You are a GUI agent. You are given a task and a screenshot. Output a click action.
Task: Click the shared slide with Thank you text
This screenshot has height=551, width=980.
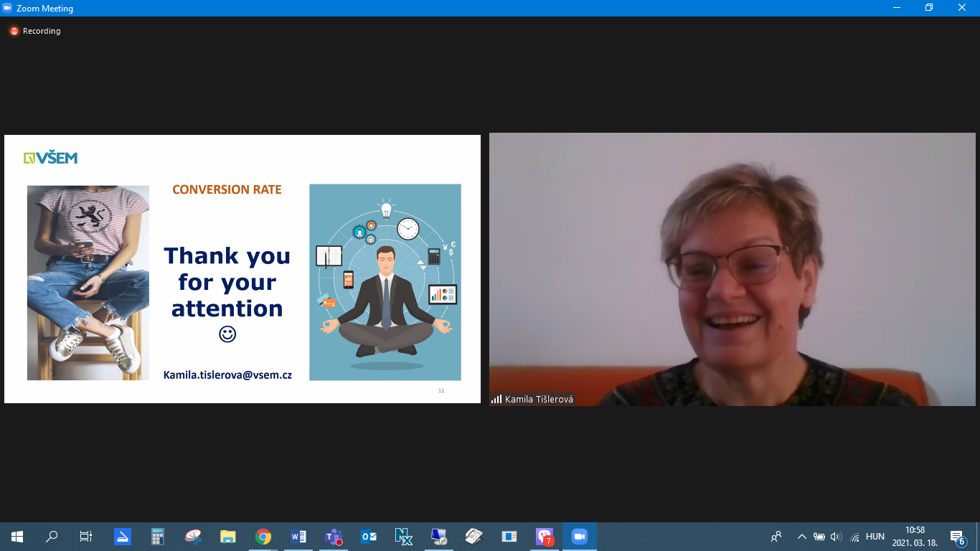tap(242, 269)
